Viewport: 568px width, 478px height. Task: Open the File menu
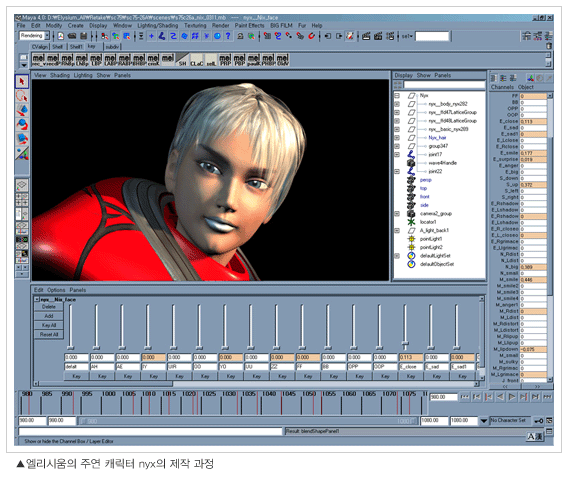21,25
